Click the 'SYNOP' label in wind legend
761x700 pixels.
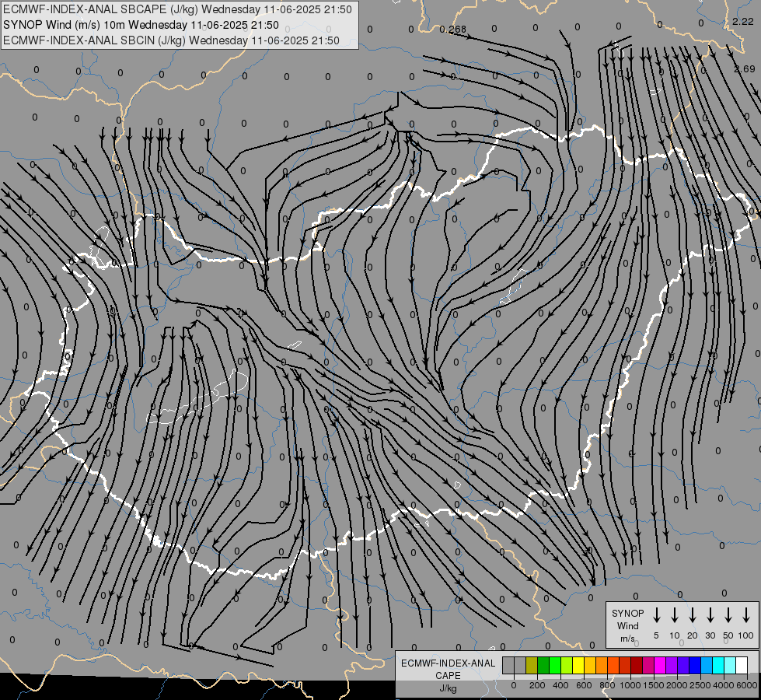(627, 613)
